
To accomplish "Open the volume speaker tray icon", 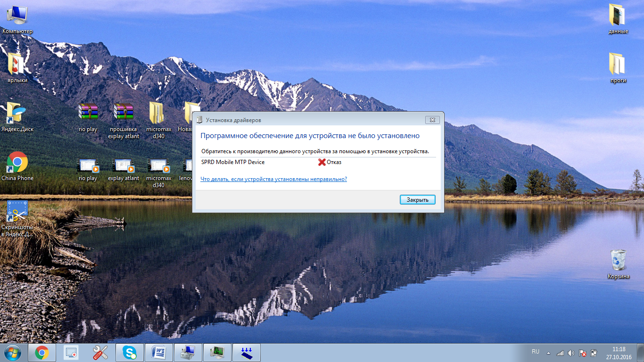I will pos(571,353).
